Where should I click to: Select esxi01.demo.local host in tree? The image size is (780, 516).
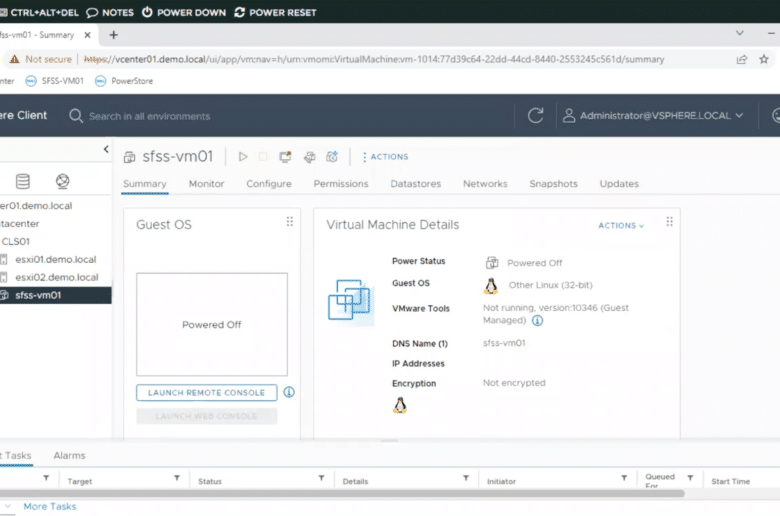coord(56,259)
